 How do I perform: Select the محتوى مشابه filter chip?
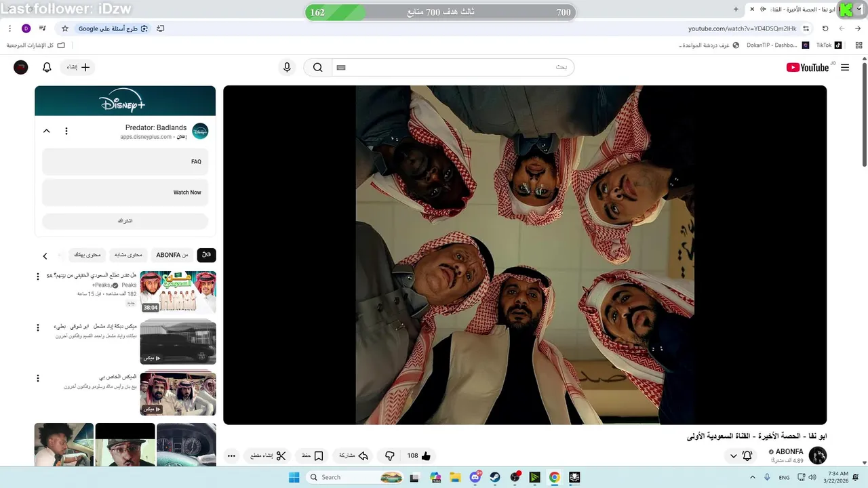(128, 255)
